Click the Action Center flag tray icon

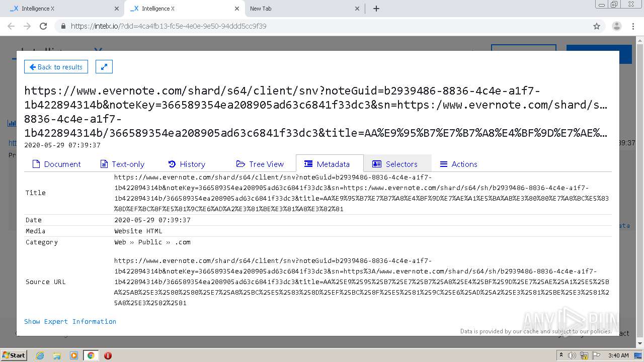click(x=596, y=355)
